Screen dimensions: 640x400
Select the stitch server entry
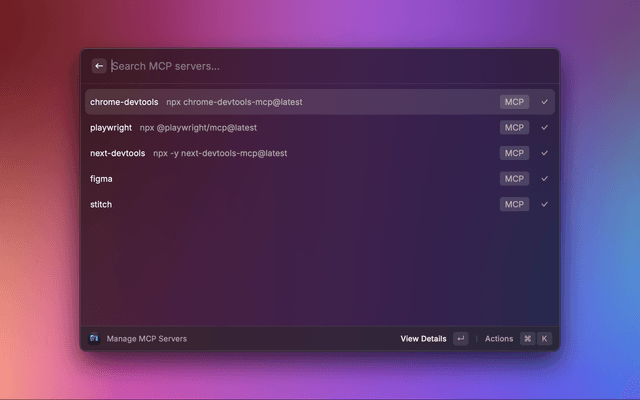tap(300, 204)
